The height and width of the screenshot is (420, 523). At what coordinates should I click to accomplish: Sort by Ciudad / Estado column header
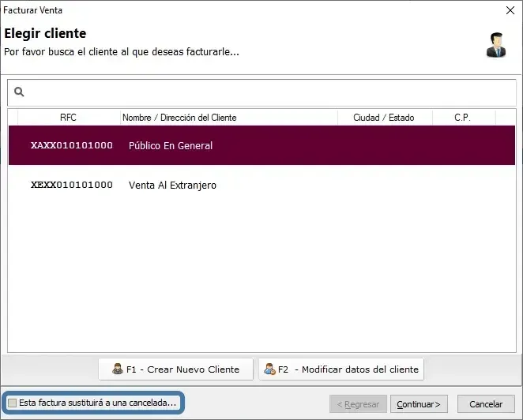pyautogui.click(x=385, y=118)
